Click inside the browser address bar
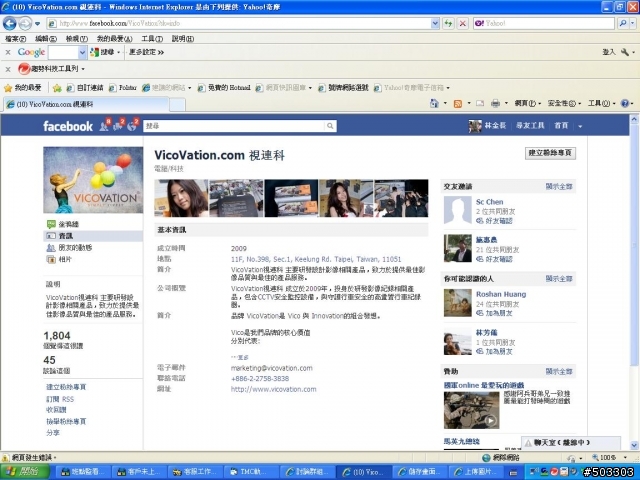Screen dimensions: 640x480 tap(239, 23)
